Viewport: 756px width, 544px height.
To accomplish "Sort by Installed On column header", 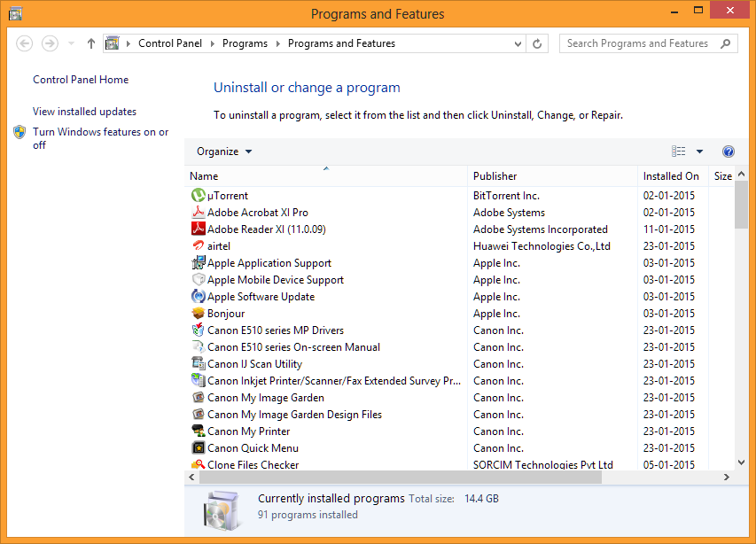I will 673,176.
